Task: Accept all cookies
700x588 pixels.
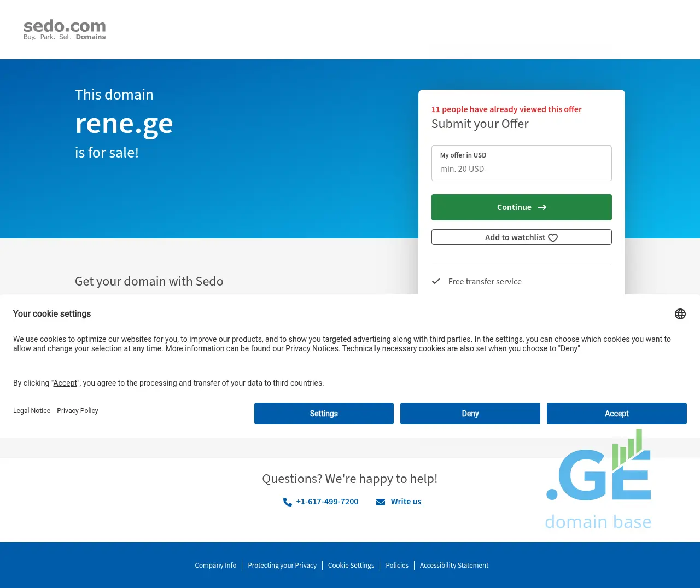Action: pyautogui.click(x=616, y=414)
